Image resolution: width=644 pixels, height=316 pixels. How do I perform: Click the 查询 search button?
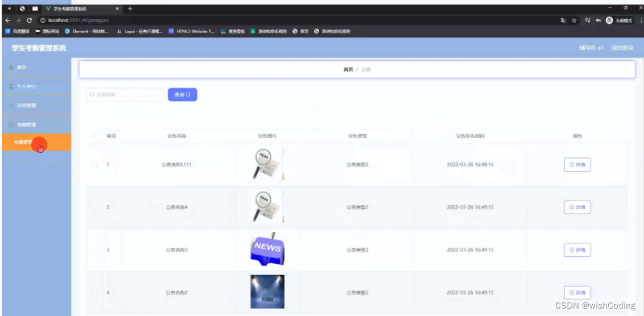pyautogui.click(x=183, y=95)
